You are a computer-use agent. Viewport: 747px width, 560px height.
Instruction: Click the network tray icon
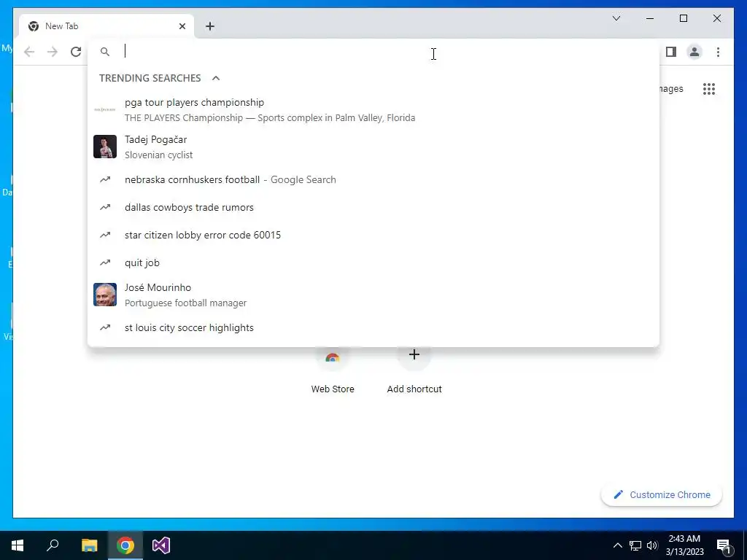635,545
